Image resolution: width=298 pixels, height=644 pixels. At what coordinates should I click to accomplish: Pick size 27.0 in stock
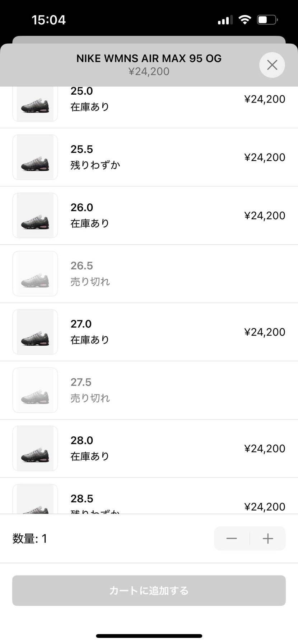pyautogui.click(x=149, y=332)
